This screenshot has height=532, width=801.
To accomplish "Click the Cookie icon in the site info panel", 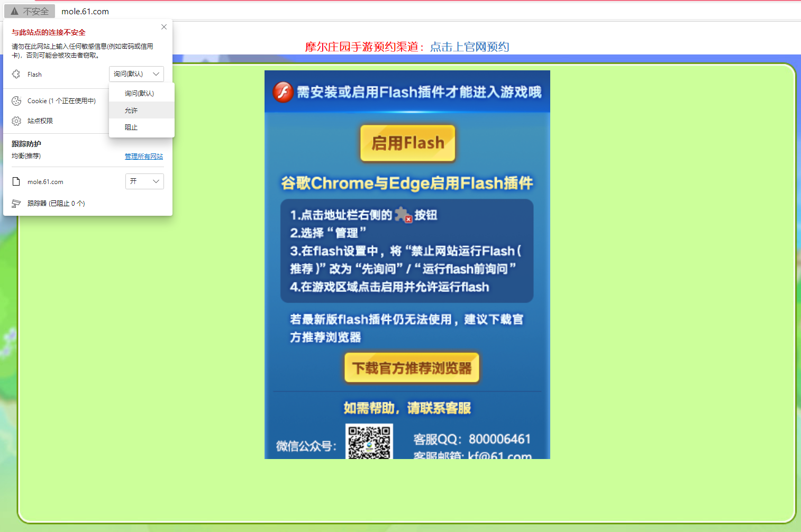I will [x=16, y=100].
